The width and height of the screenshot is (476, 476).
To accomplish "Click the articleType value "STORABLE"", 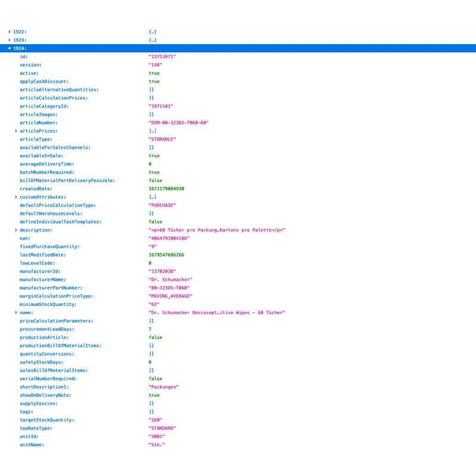I will 162,139.
